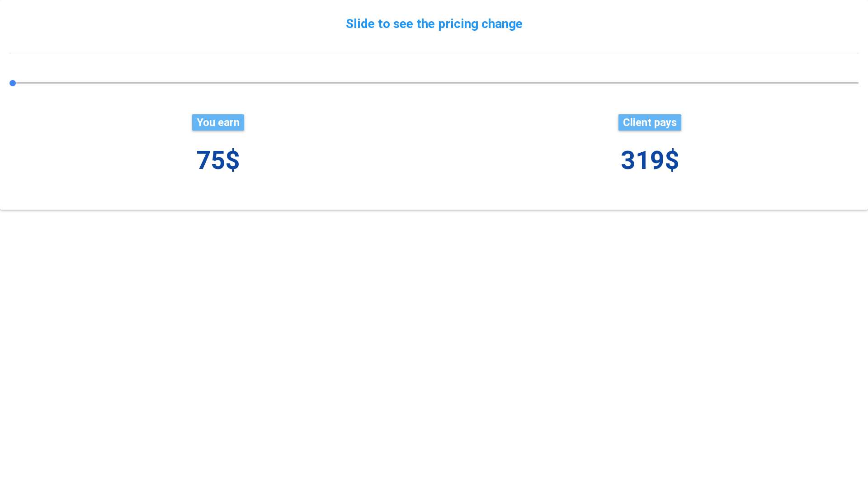
Task: Click the digit 3 in 319$
Action: 628,160
